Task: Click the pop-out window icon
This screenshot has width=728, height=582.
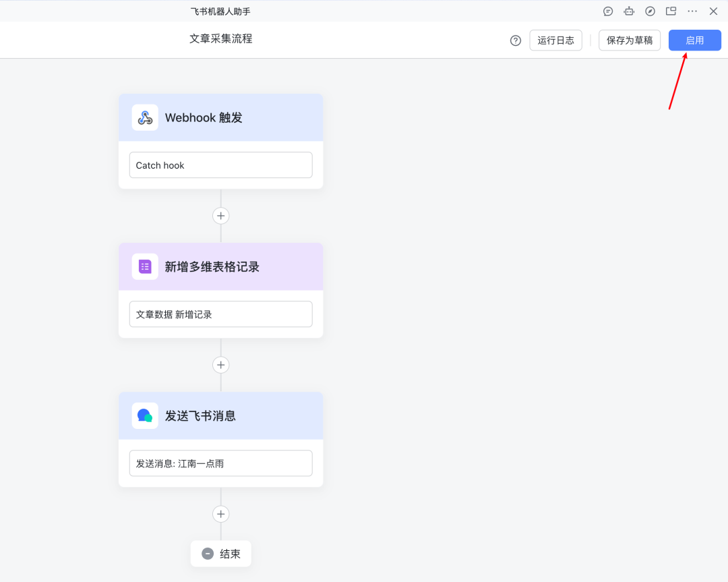Action: (x=671, y=11)
